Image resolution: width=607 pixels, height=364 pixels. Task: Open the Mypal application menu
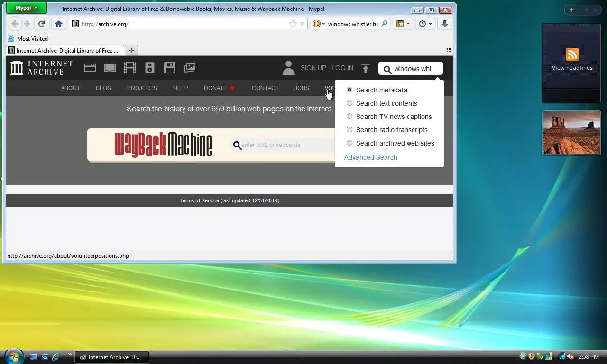click(27, 8)
